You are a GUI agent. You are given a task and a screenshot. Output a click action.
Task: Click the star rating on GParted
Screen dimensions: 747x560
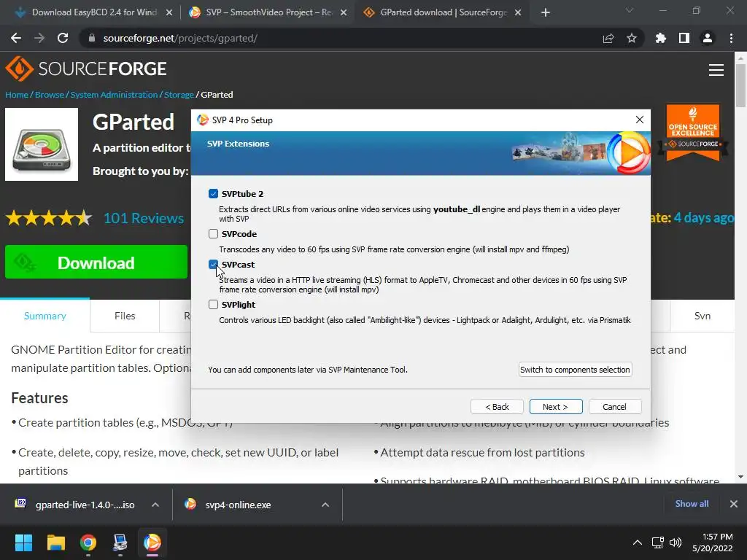49,218
